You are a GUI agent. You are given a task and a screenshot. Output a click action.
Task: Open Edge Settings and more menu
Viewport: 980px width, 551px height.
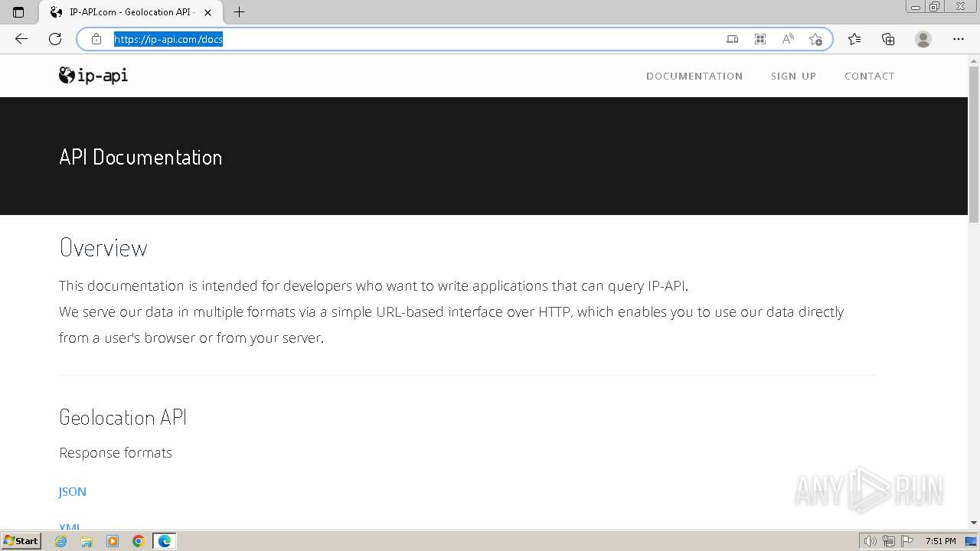pyautogui.click(x=959, y=39)
